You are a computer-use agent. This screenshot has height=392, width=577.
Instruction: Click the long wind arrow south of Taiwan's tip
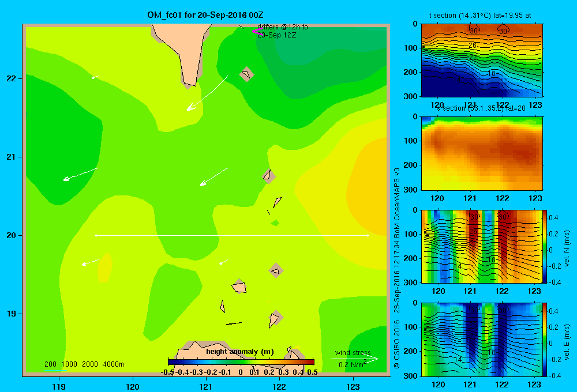coord(207,93)
